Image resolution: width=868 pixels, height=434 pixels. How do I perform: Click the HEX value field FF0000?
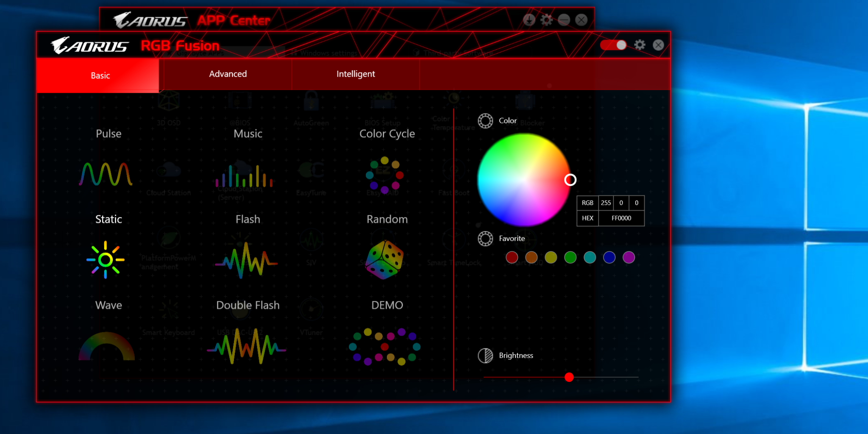[621, 218]
